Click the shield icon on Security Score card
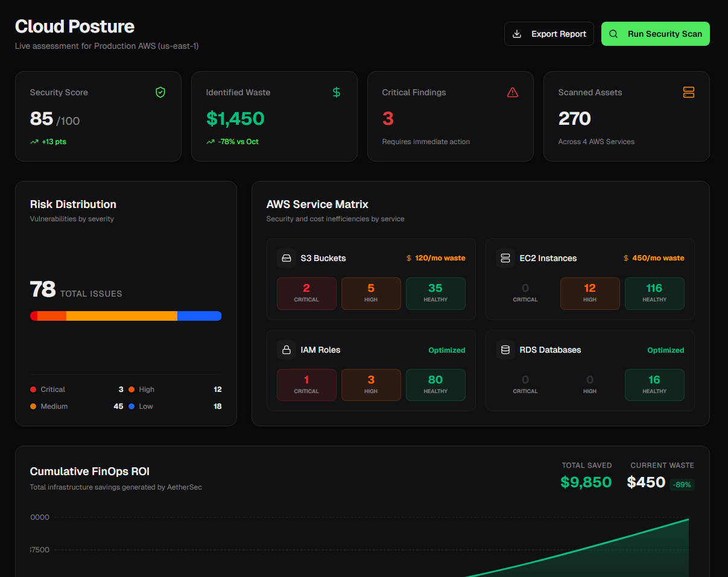The height and width of the screenshot is (577, 728). tap(160, 92)
